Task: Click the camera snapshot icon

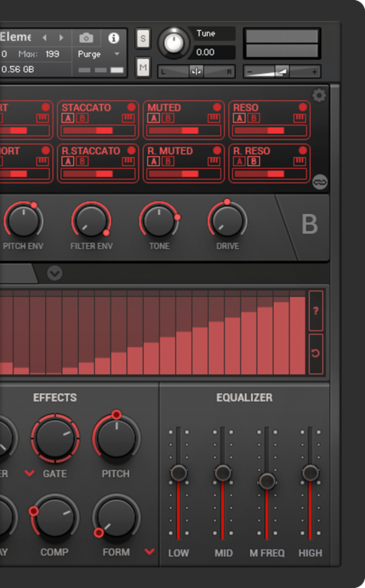Action: [x=86, y=38]
